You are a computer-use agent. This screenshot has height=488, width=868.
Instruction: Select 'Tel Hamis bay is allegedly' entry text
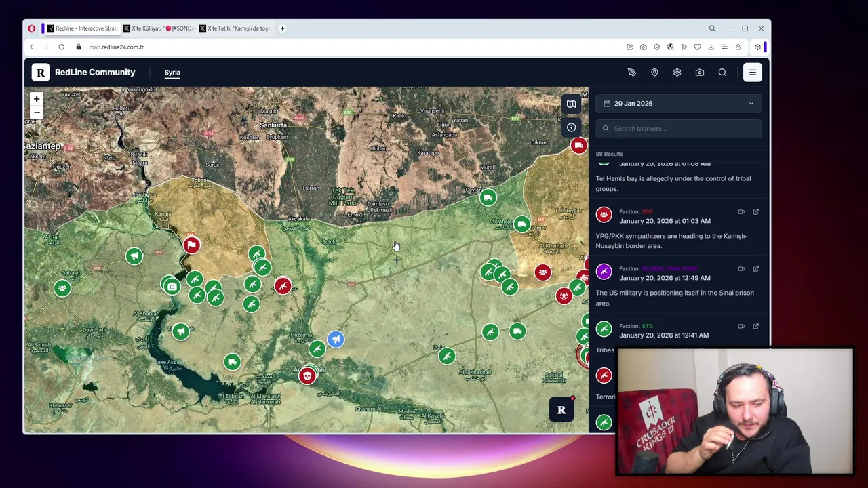[x=673, y=184]
